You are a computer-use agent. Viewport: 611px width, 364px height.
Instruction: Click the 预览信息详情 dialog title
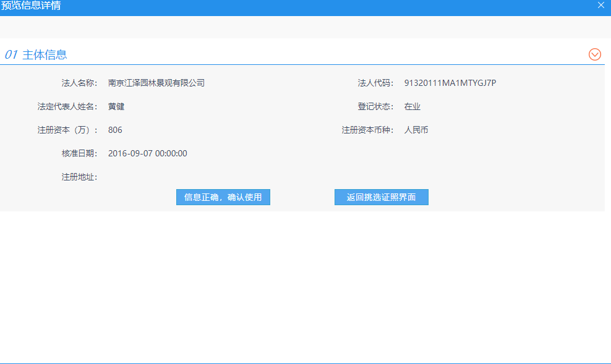click(31, 6)
